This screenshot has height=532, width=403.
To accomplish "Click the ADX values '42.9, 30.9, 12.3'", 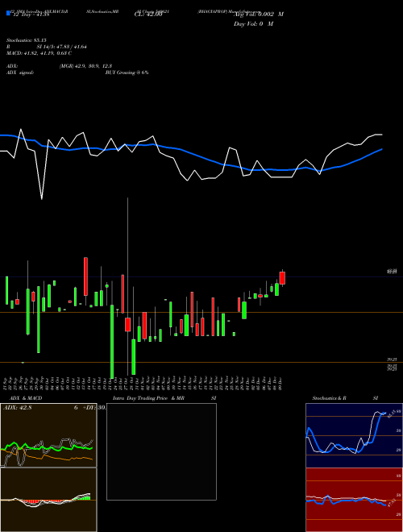I will click(x=93, y=66).
